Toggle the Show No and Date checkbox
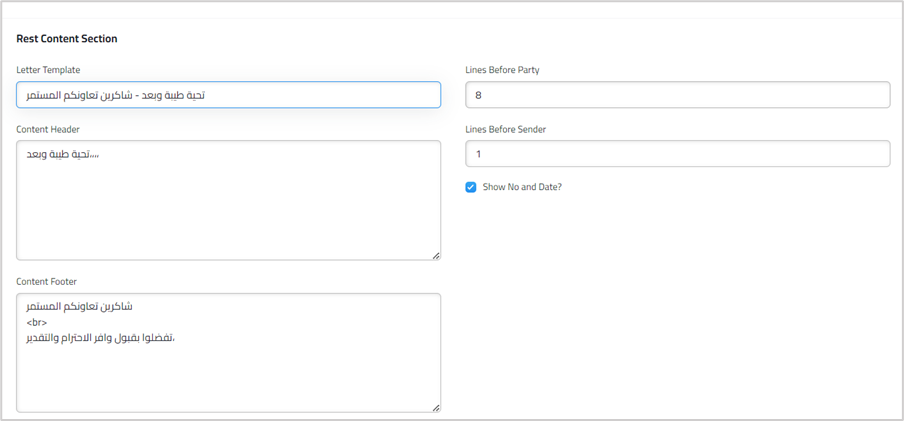Image resolution: width=904 pixels, height=421 pixels. coord(471,187)
